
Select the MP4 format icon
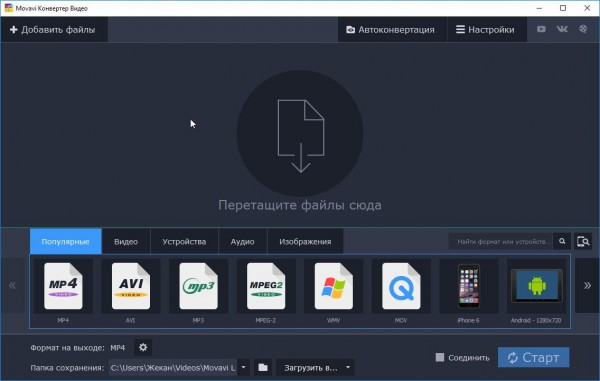(63, 286)
